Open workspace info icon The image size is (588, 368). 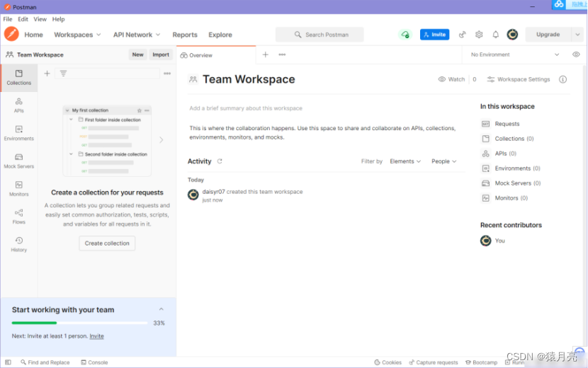pyautogui.click(x=563, y=79)
